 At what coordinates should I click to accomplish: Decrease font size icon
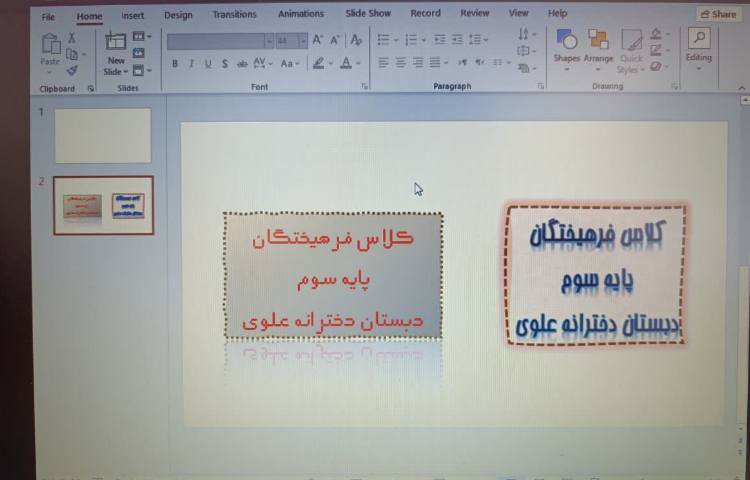pos(335,40)
